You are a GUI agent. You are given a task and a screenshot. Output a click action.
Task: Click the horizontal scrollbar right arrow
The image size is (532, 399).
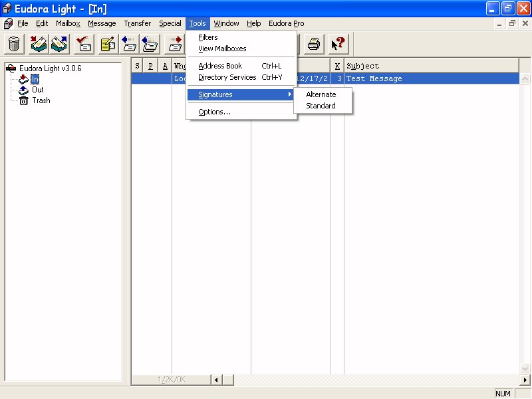click(525, 380)
